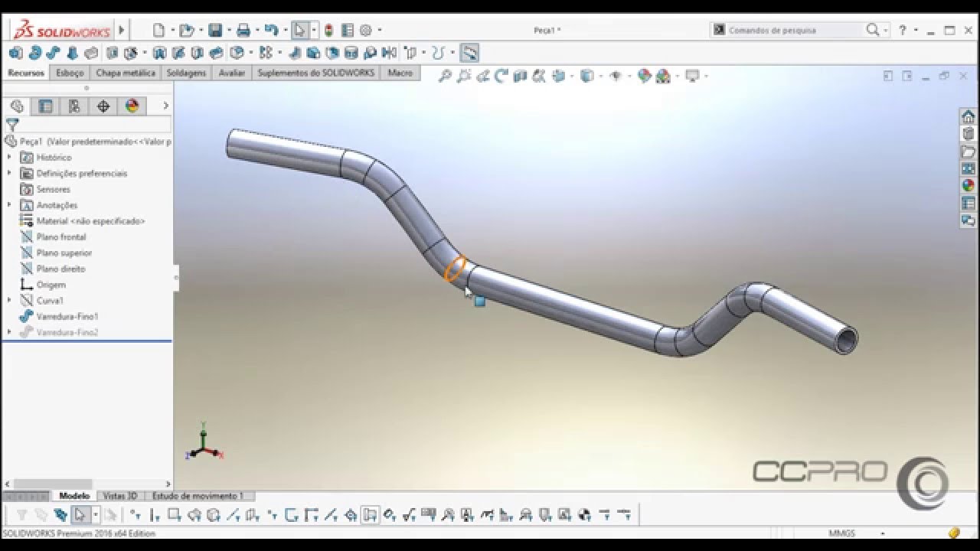
Task: Select the Sensores tree item
Action: click(x=53, y=189)
